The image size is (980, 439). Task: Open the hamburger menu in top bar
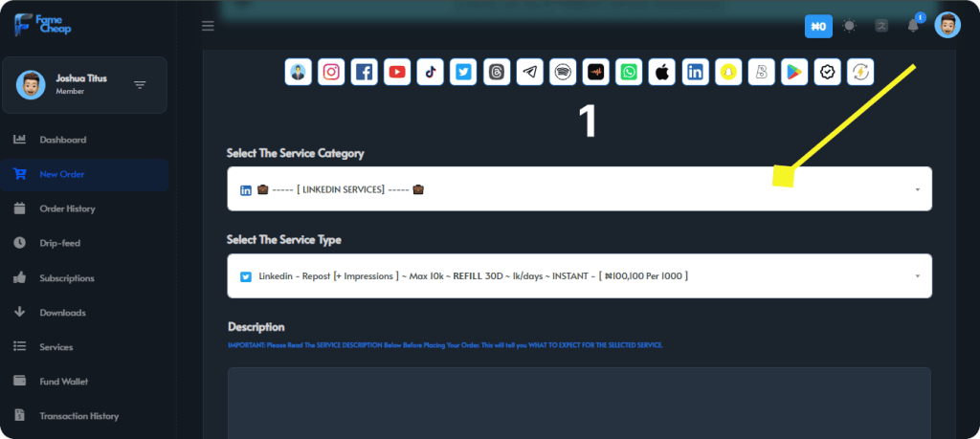click(208, 26)
